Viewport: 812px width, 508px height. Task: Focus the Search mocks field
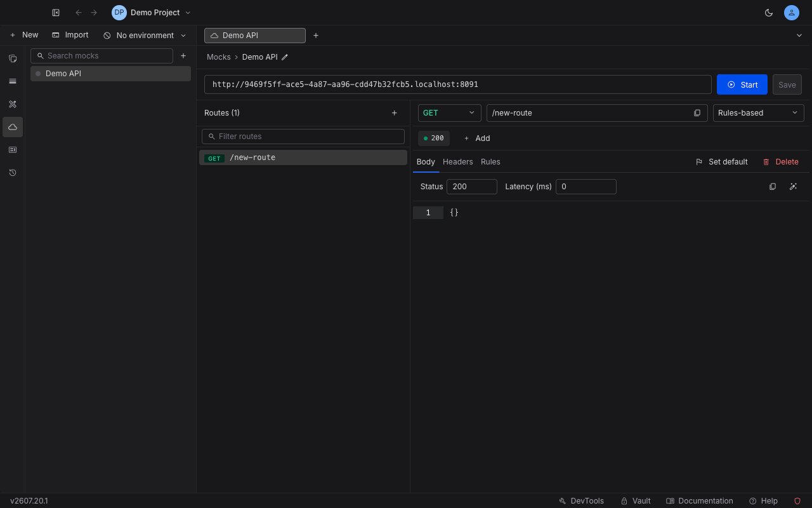point(101,56)
